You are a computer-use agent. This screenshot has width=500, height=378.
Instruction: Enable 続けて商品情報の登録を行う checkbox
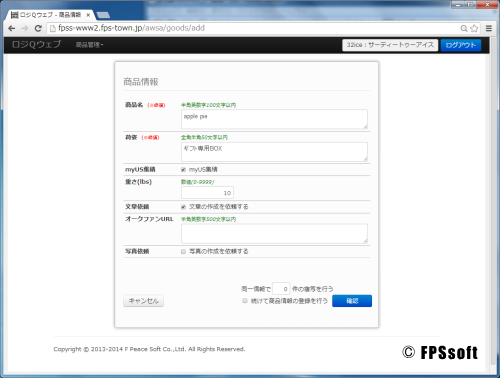tap(245, 301)
